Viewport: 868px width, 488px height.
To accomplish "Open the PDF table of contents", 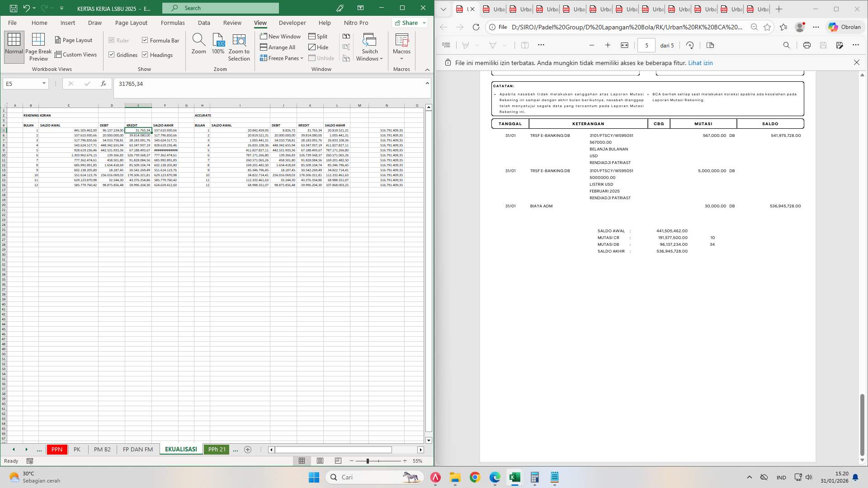I will (x=446, y=45).
